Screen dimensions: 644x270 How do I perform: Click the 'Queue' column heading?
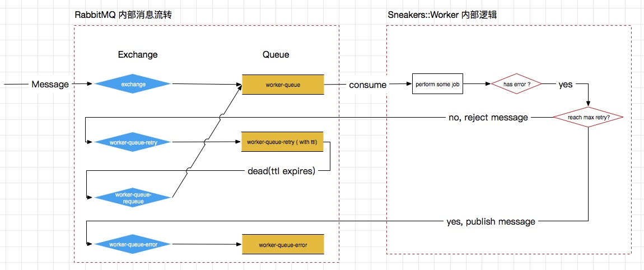[276, 55]
